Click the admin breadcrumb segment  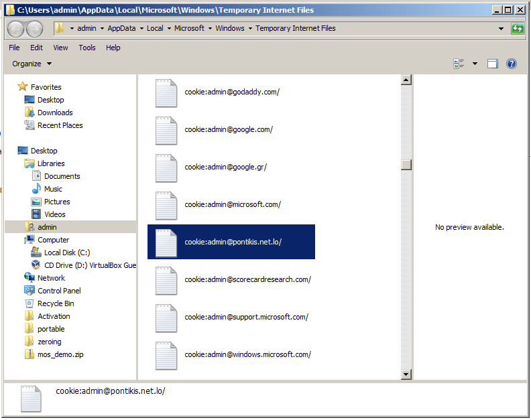pyautogui.click(x=86, y=28)
